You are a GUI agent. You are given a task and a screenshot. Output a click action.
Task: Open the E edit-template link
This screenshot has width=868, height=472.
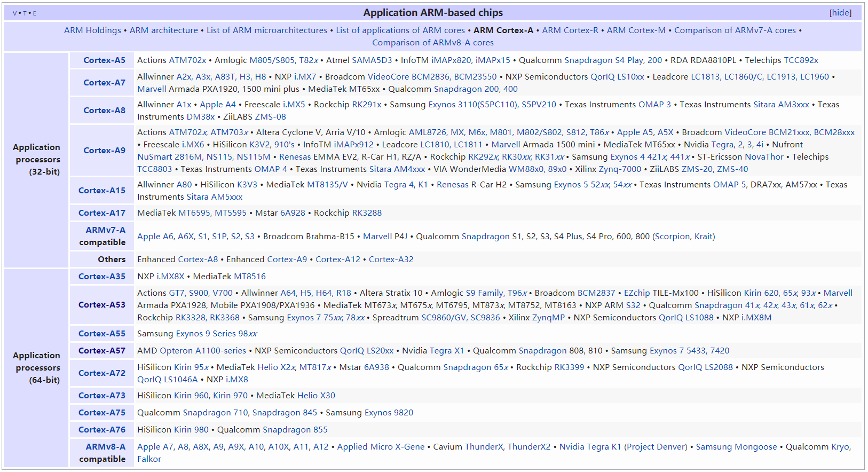[x=35, y=13]
